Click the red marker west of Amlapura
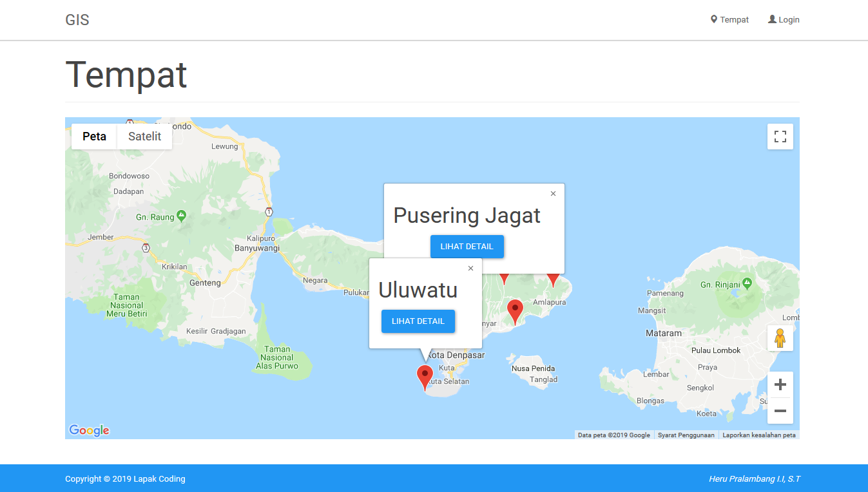Image resolution: width=868 pixels, height=492 pixels. pyautogui.click(x=515, y=310)
